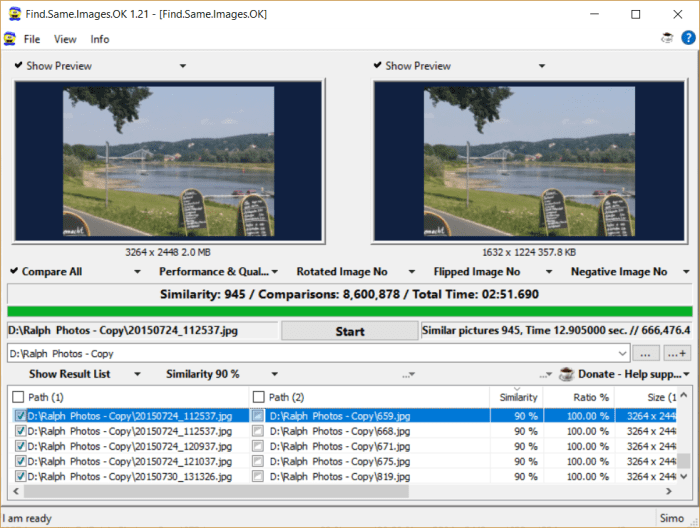Toggle the Path (2) select-all checkbox
700x528 pixels.
tap(259, 397)
